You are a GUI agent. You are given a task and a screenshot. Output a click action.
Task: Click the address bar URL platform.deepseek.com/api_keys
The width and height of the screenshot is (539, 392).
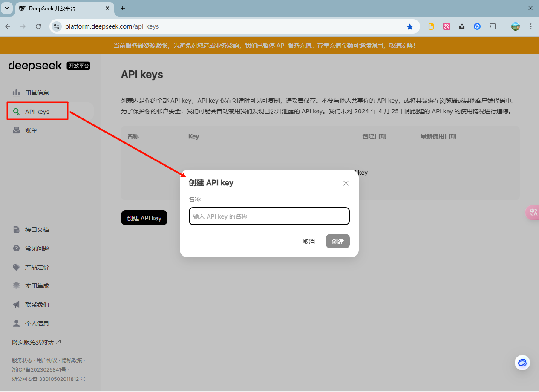click(112, 26)
